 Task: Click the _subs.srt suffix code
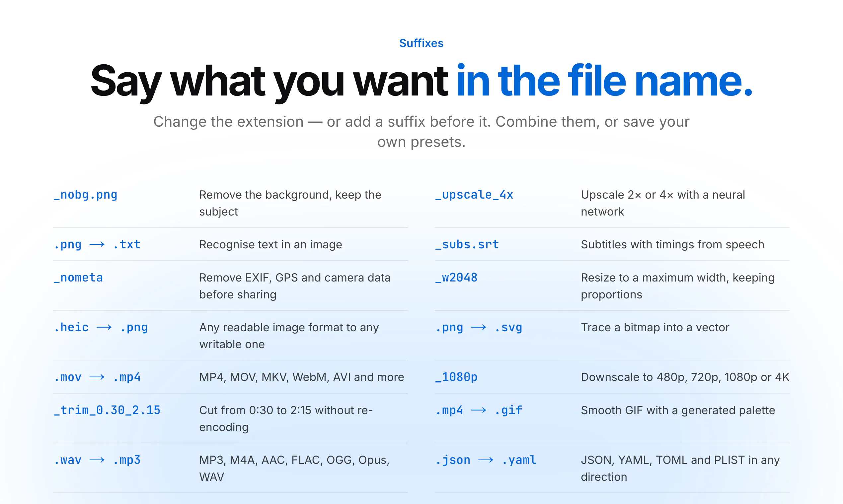coord(467,244)
